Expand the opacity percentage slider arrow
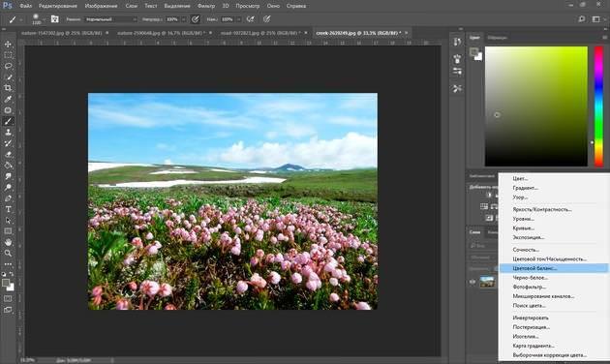Image resolution: width=610 pixels, height=364 pixels. [184, 19]
